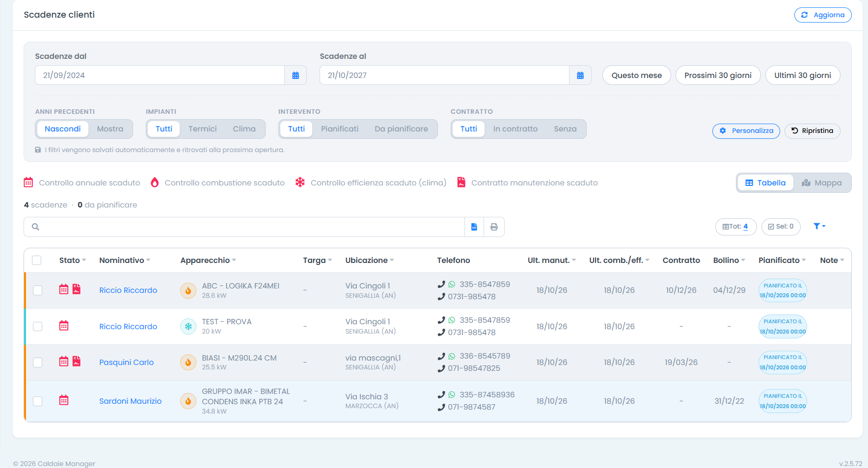Open the Ubicazione column dropdown
This screenshot has height=468, width=868.
tap(392, 260)
